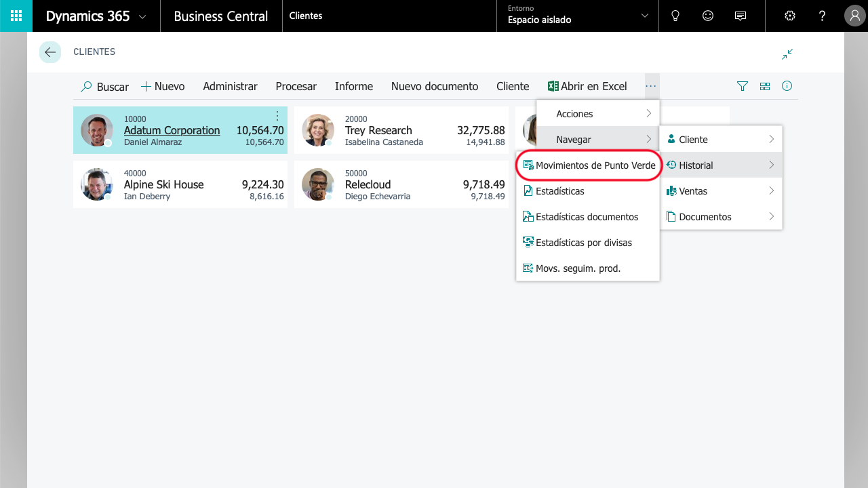Click Abrir en Excel
Screen dimensions: 868x488
(587, 86)
